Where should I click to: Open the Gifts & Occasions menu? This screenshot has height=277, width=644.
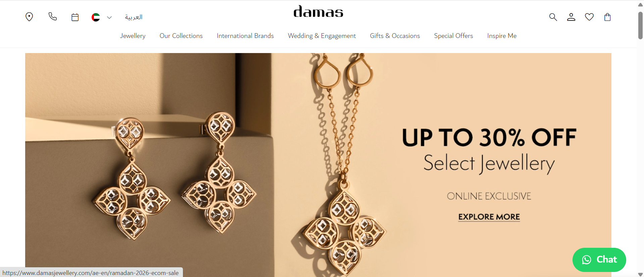point(395,36)
